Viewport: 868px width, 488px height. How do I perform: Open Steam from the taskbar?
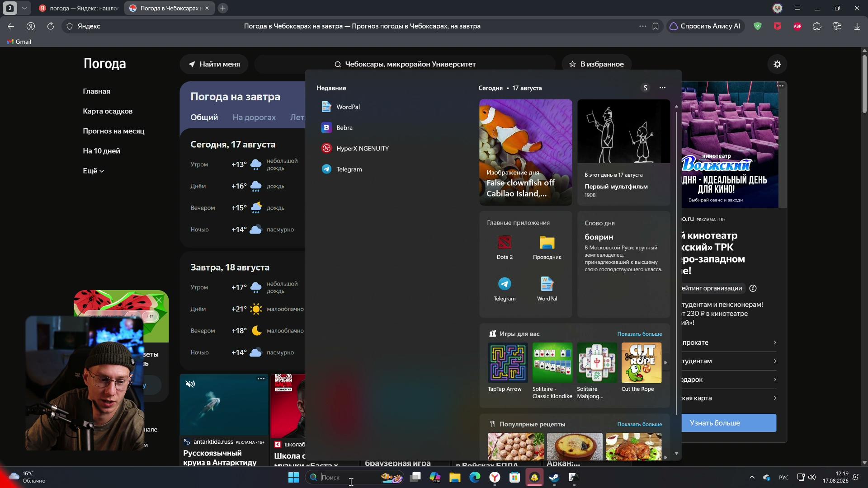tap(554, 477)
